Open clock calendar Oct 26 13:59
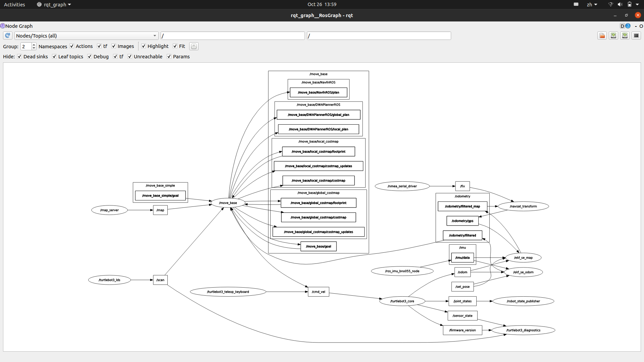 coord(322,4)
